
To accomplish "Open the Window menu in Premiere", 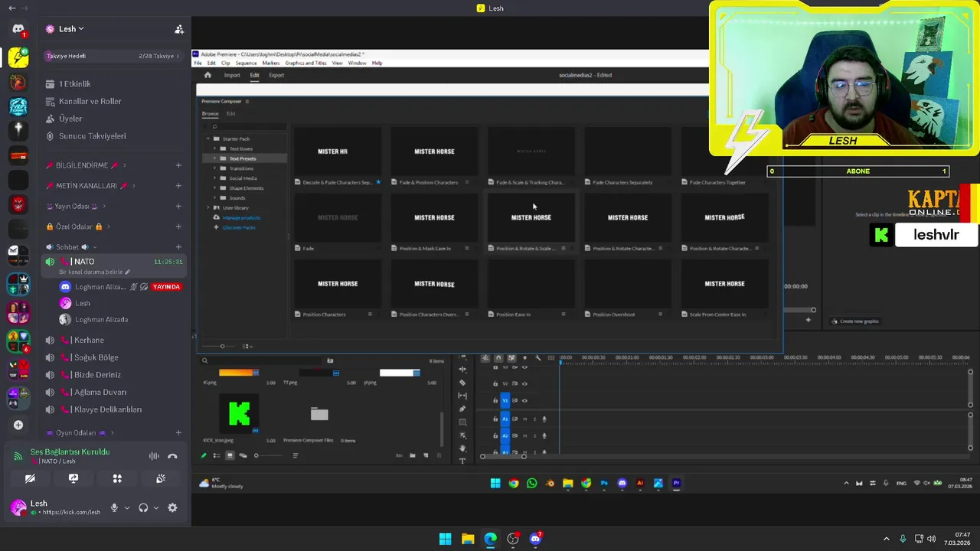I will click(357, 63).
